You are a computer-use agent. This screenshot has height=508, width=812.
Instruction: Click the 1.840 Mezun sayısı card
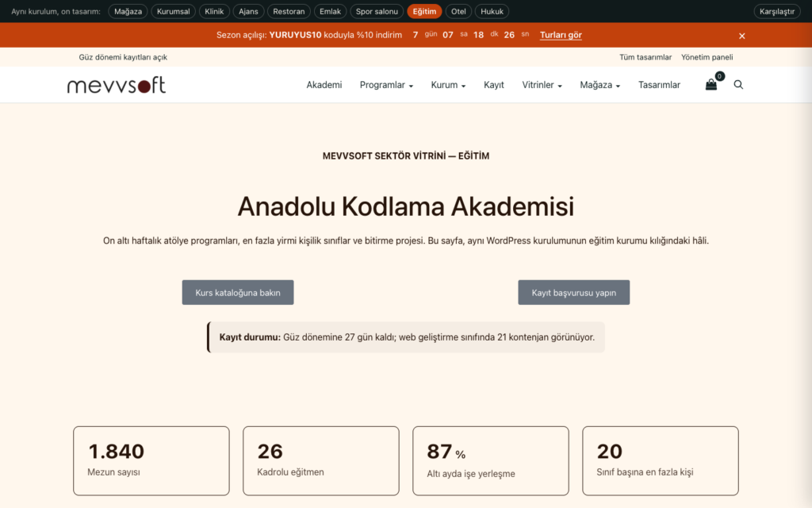click(151, 461)
